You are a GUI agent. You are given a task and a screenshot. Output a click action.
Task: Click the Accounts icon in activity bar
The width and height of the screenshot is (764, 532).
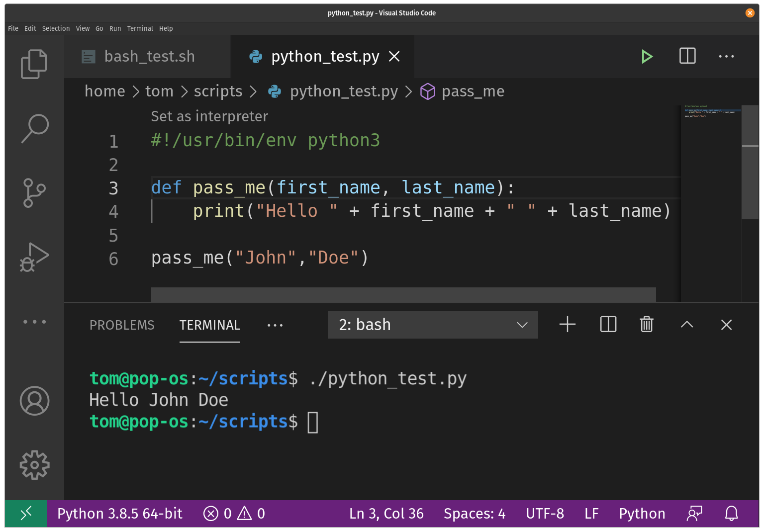(34, 401)
